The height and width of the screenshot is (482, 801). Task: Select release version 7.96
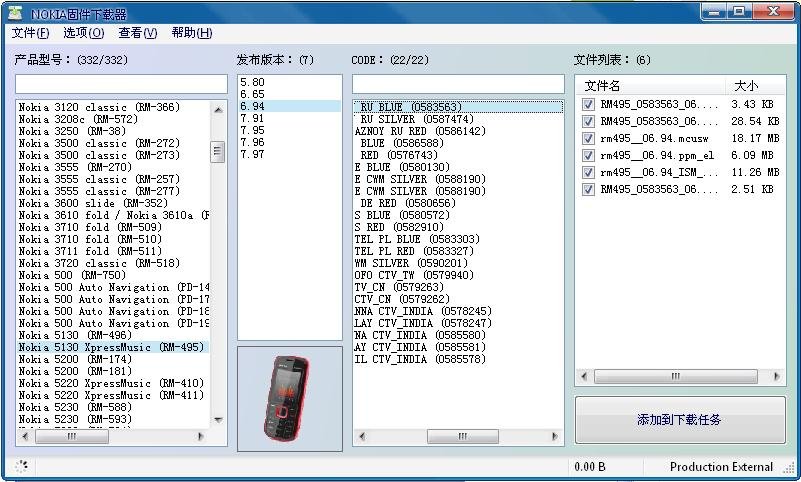pos(290,142)
